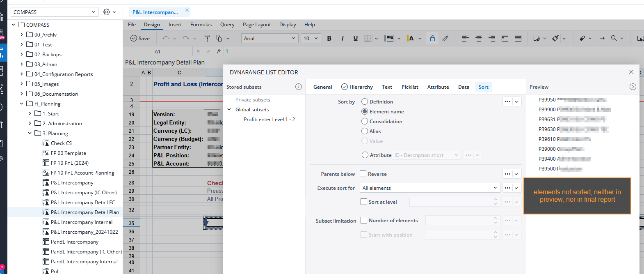Click the Save button
644x274 pixels.
140,38
